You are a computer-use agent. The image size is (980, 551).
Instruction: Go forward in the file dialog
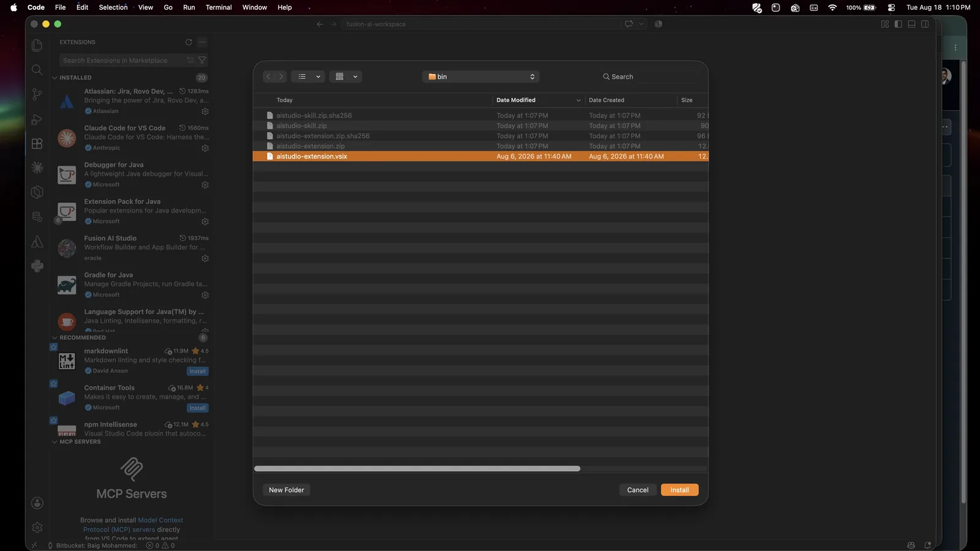(x=281, y=77)
